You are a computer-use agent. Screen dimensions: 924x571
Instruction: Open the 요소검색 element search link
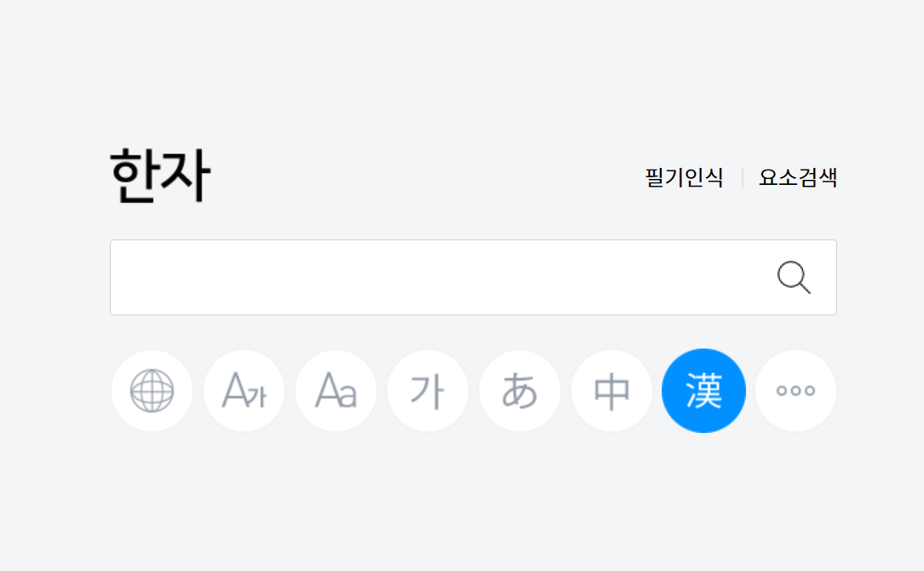click(x=797, y=178)
